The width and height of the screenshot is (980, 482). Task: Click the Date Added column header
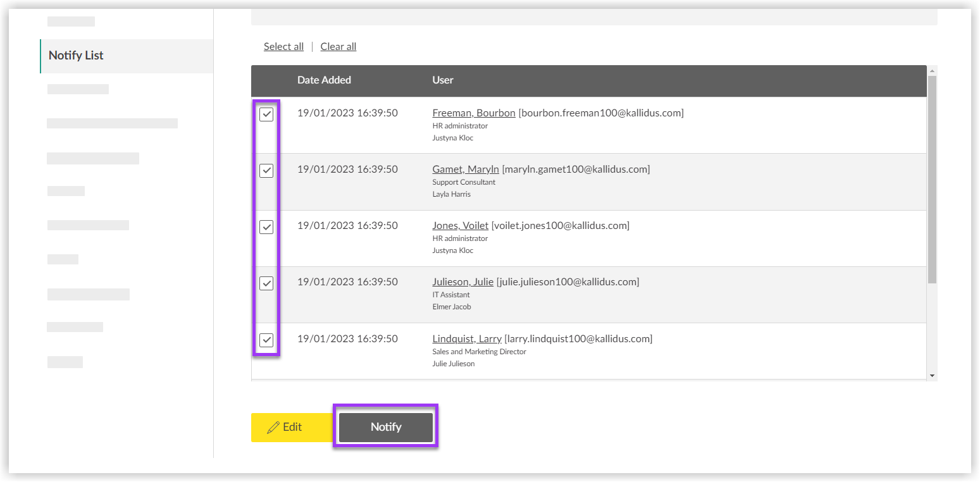point(324,80)
